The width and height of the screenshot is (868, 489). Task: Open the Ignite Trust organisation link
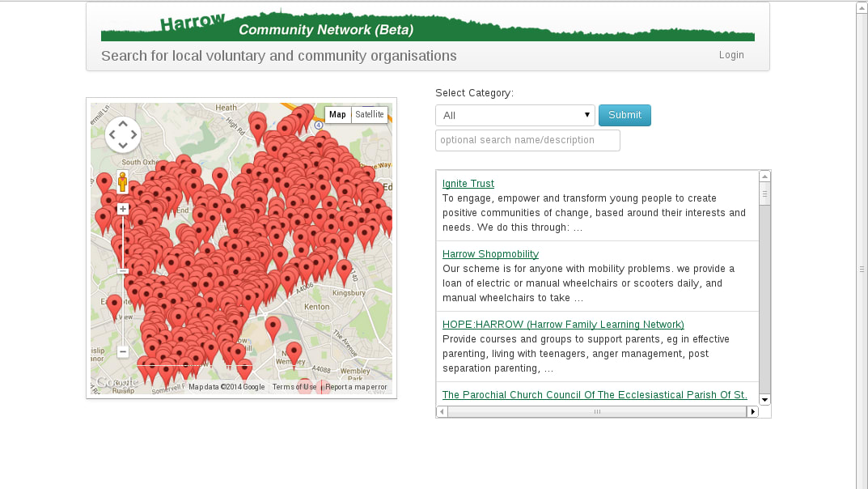click(x=468, y=183)
